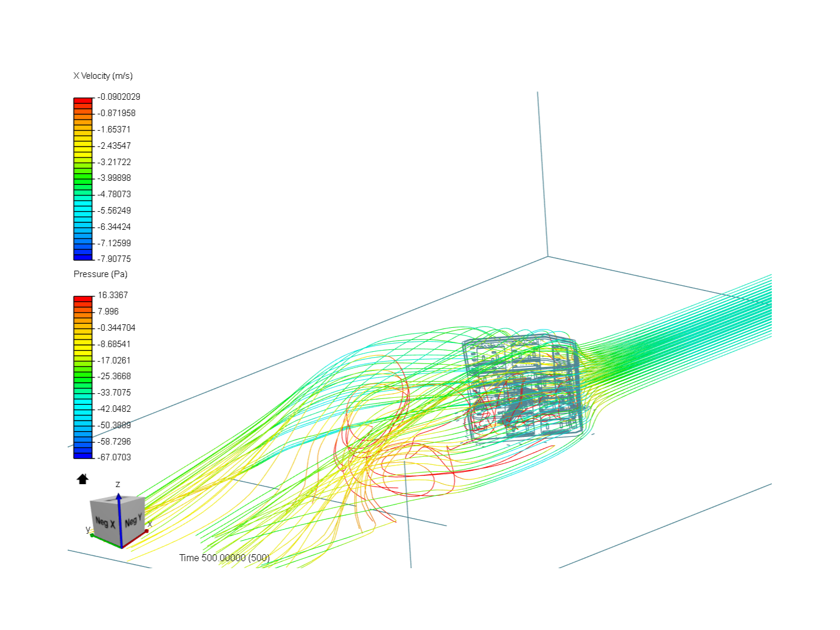Click pressure legend value -42.0482
This screenshot has width=840, height=630.
[114, 409]
